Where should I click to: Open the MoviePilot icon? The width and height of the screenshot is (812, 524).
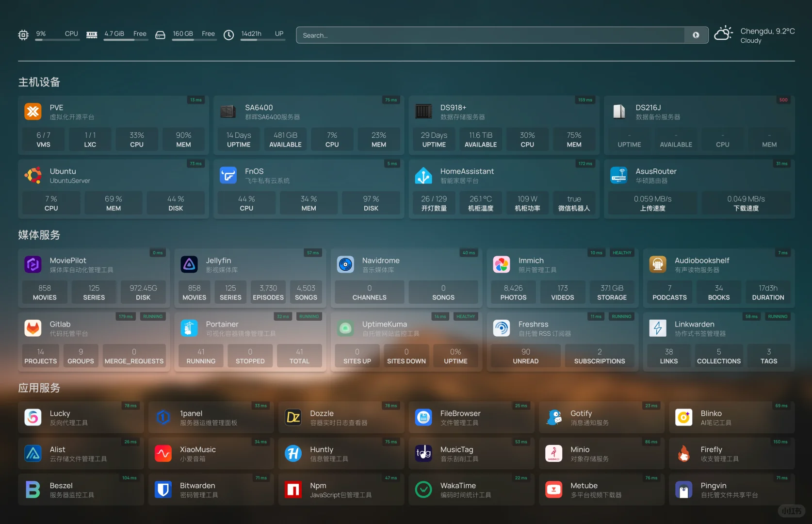[x=33, y=264]
